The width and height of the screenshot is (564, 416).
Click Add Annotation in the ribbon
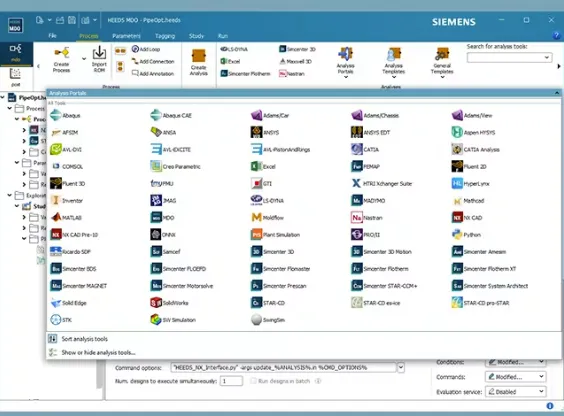click(x=153, y=73)
